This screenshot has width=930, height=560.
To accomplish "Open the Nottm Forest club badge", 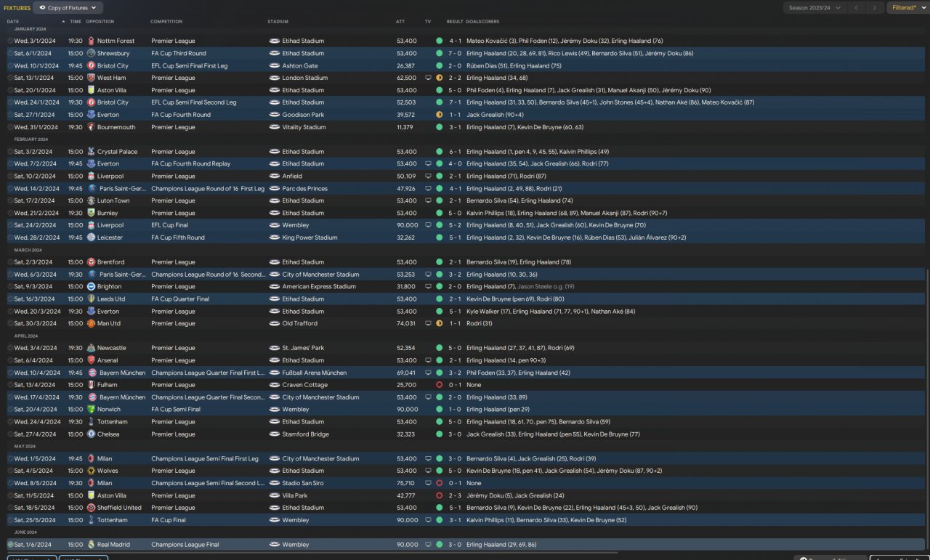I will (x=91, y=41).
